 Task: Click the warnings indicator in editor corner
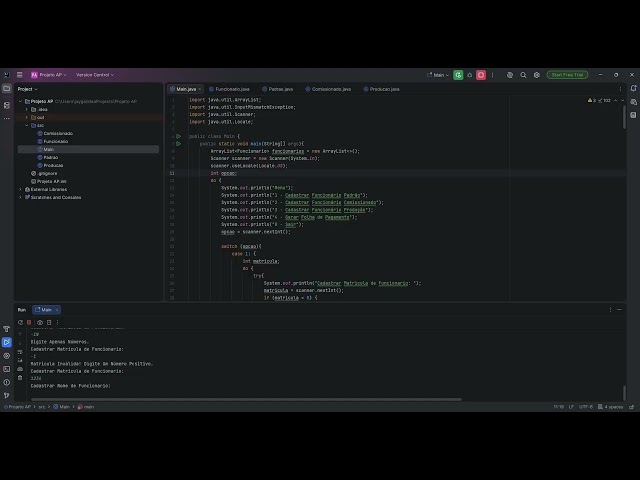[x=599, y=100]
